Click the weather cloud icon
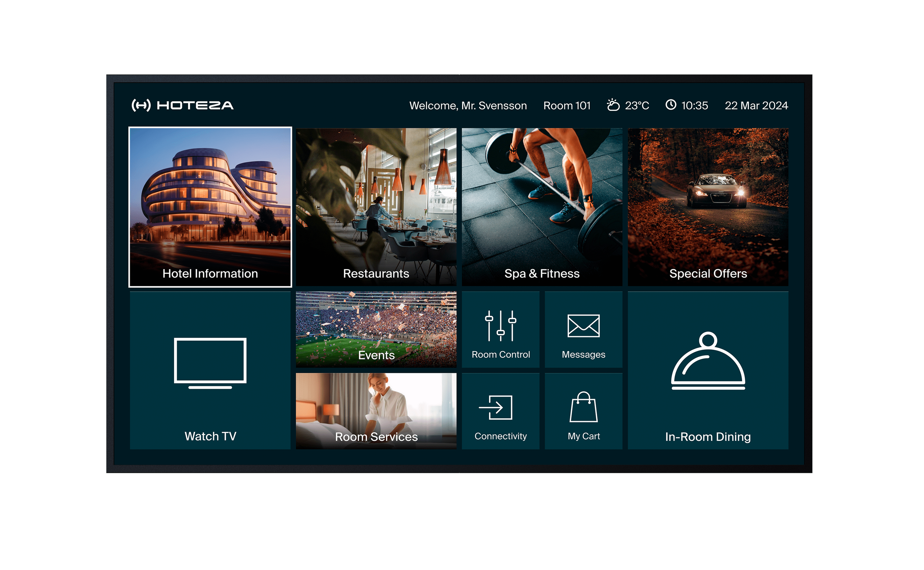924x570 pixels. 613,105
